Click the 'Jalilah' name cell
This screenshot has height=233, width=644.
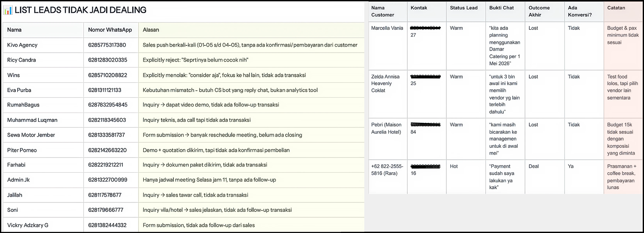point(43,195)
